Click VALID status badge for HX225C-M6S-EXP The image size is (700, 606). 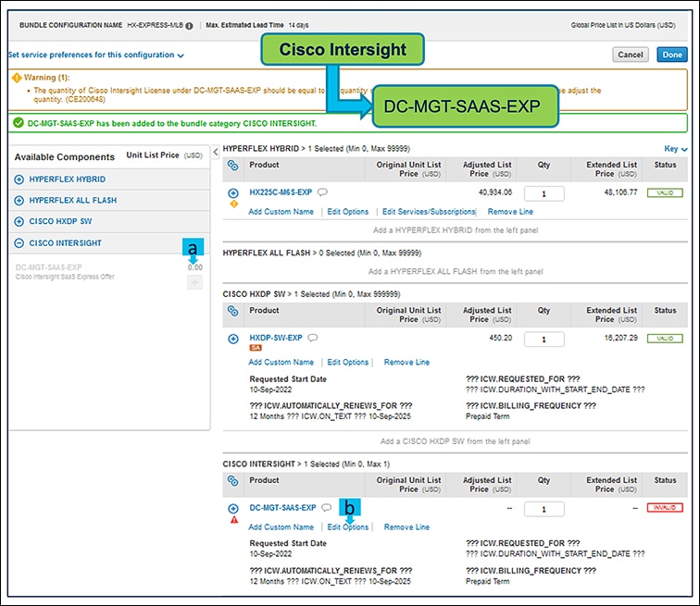pos(665,192)
